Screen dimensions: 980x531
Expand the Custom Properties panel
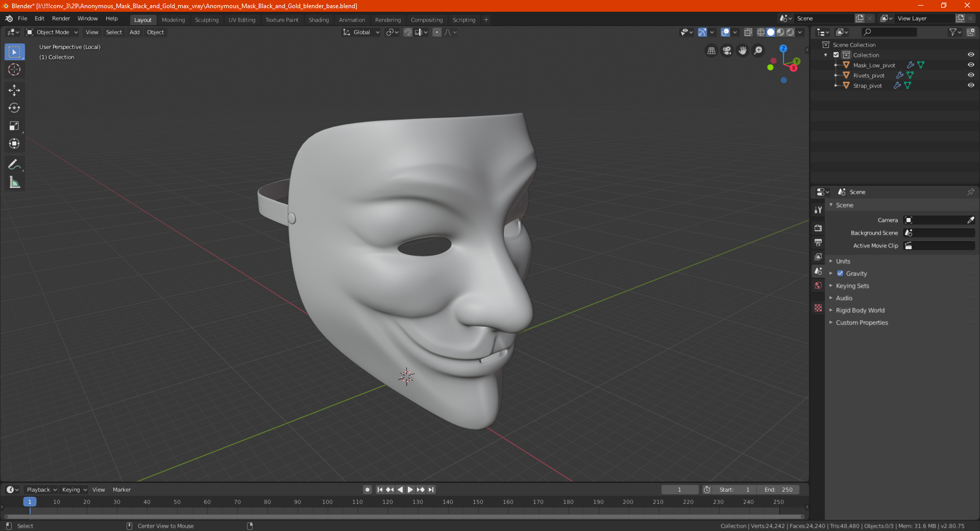click(862, 322)
